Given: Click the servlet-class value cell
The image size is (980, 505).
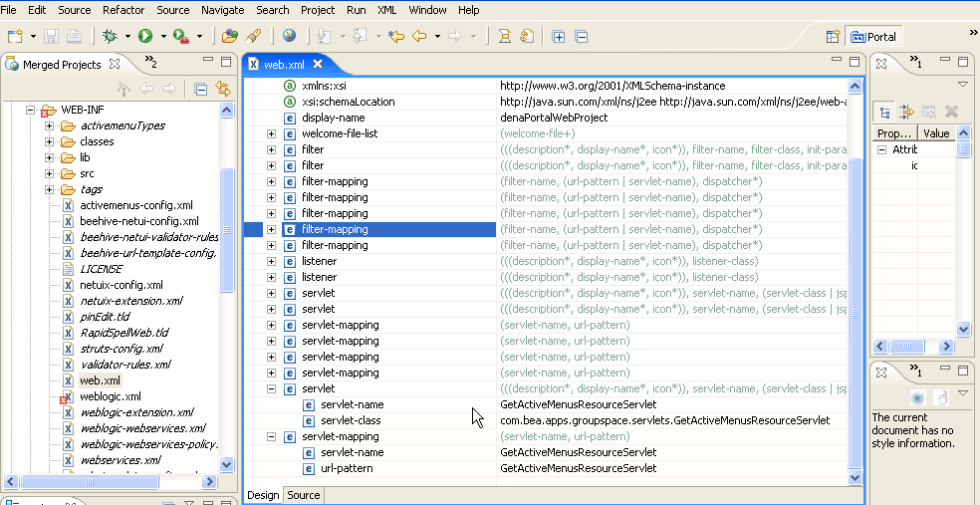Looking at the screenshot, I should 664,420.
